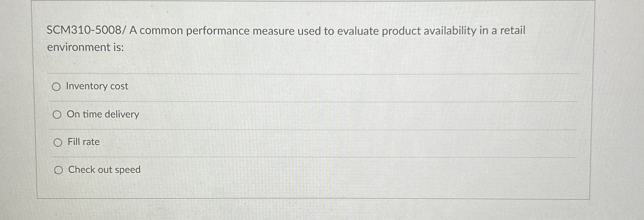644x220 pixels.
Task: Click the Inventory cost answer text
Action: point(97,86)
